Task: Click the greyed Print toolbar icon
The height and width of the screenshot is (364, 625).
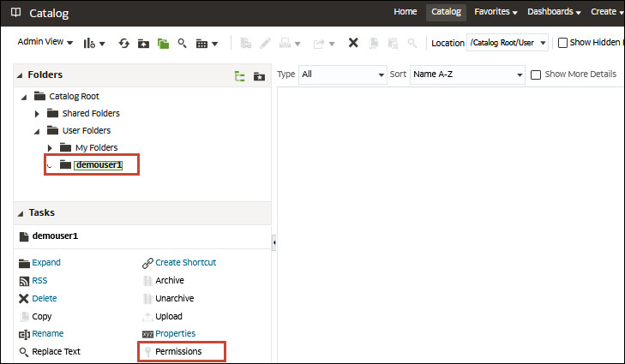Action: coord(285,43)
